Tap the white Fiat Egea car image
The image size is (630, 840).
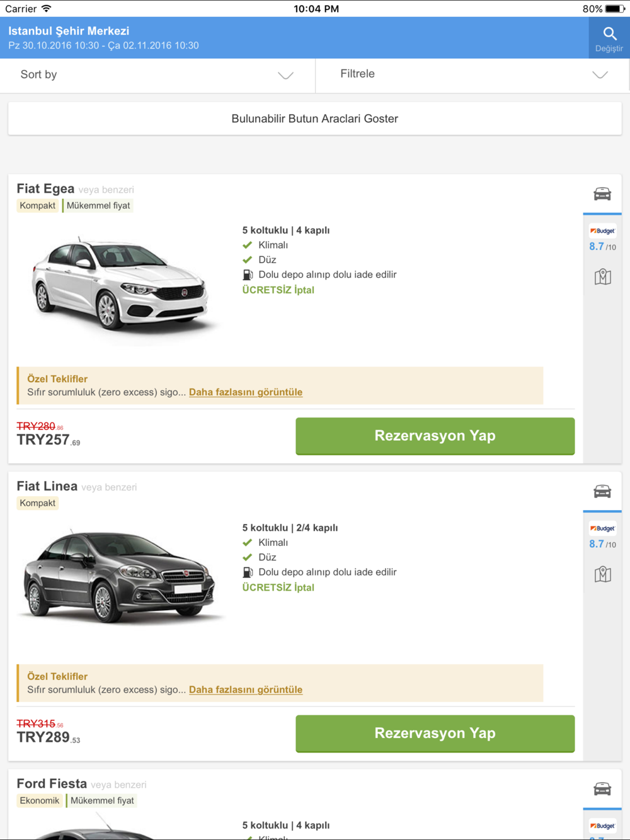[x=120, y=287]
